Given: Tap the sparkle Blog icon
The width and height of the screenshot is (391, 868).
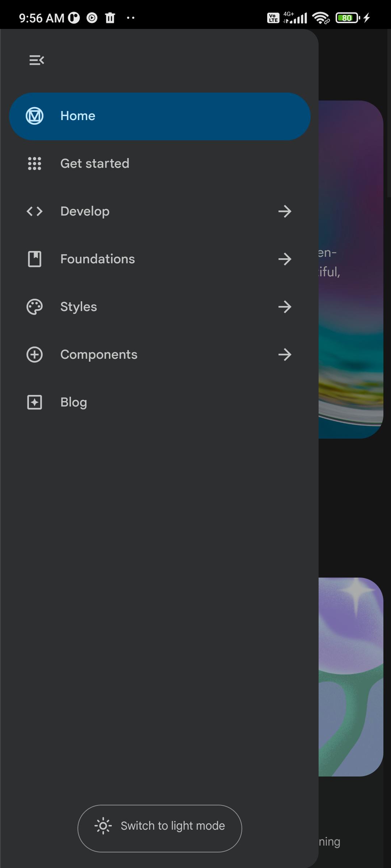Looking at the screenshot, I should [x=35, y=402].
